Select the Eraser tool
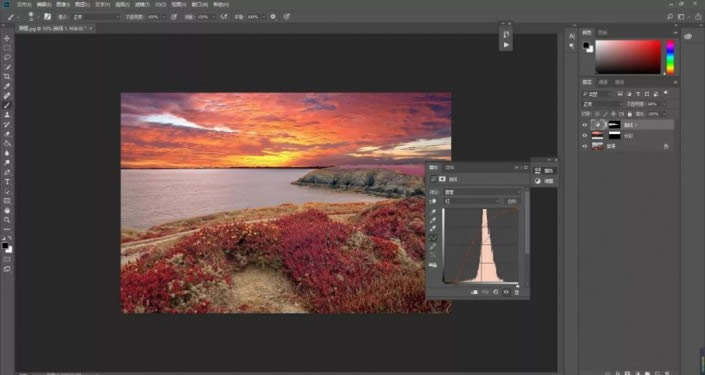Viewport: 705px width, 375px height. point(7,134)
